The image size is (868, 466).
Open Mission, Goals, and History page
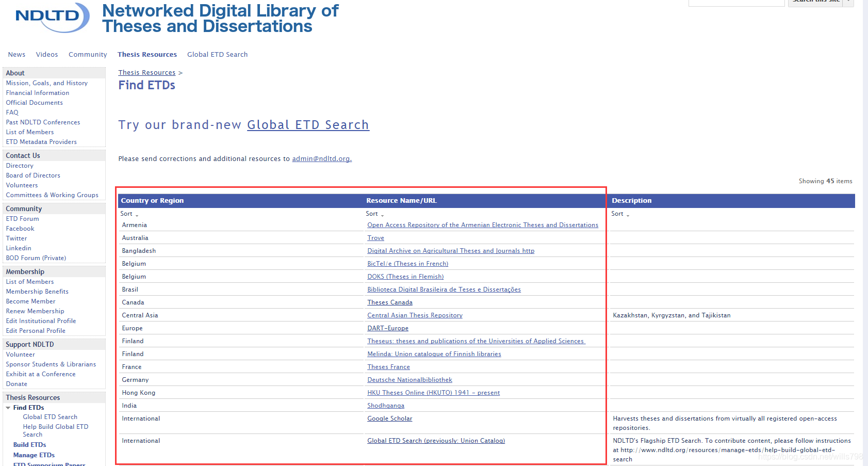(x=47, y=83)
